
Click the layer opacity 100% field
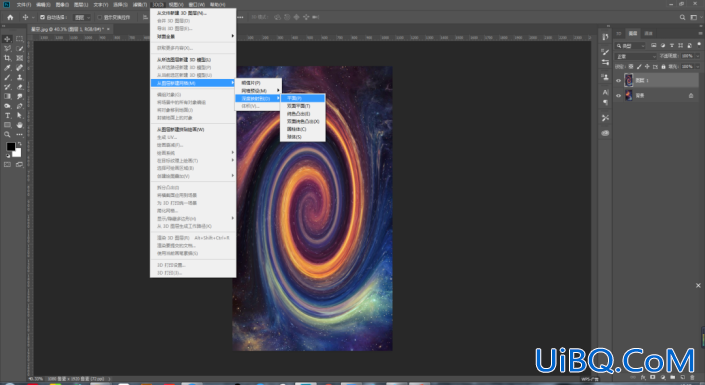[687, 56]
